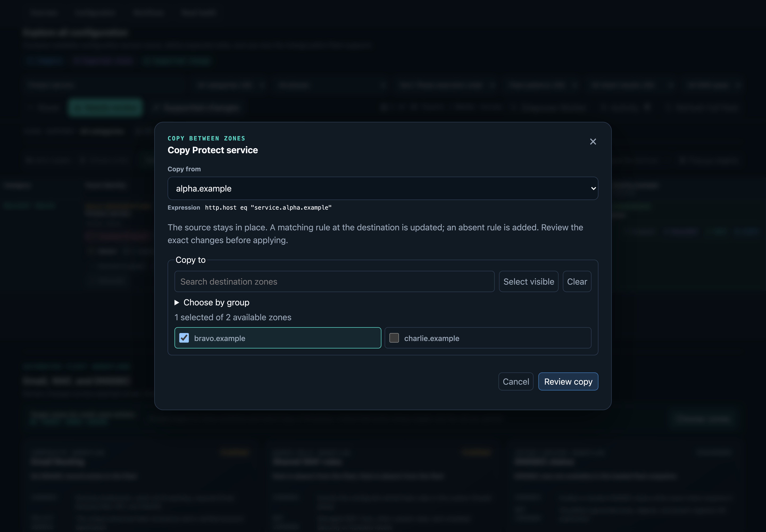Open the Copy from zone dropdown
This screenshot has height=532, width=766.
[x=383, y=188]
